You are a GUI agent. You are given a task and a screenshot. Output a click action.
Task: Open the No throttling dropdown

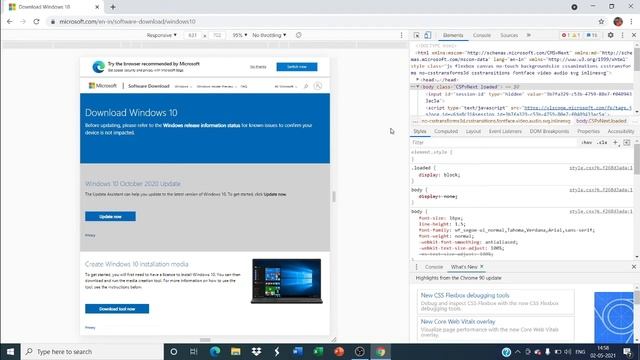[269, 36]
